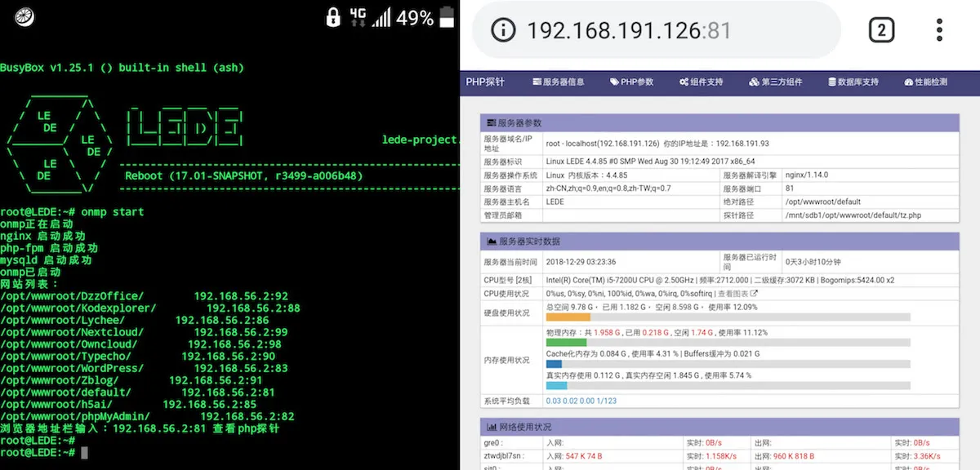Click the chart icon in 服务器实时数据 header

click(x=491, y=242)
